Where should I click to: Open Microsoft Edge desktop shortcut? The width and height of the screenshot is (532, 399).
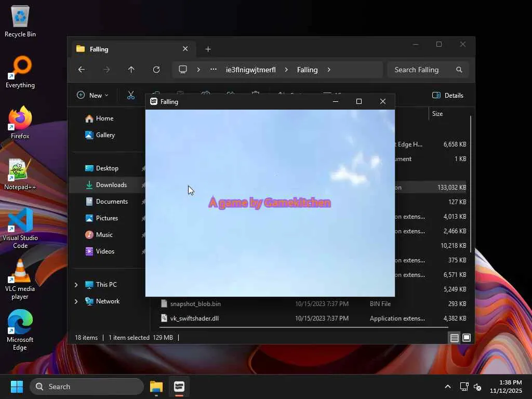pyautogui.click(x=20, y=330)
